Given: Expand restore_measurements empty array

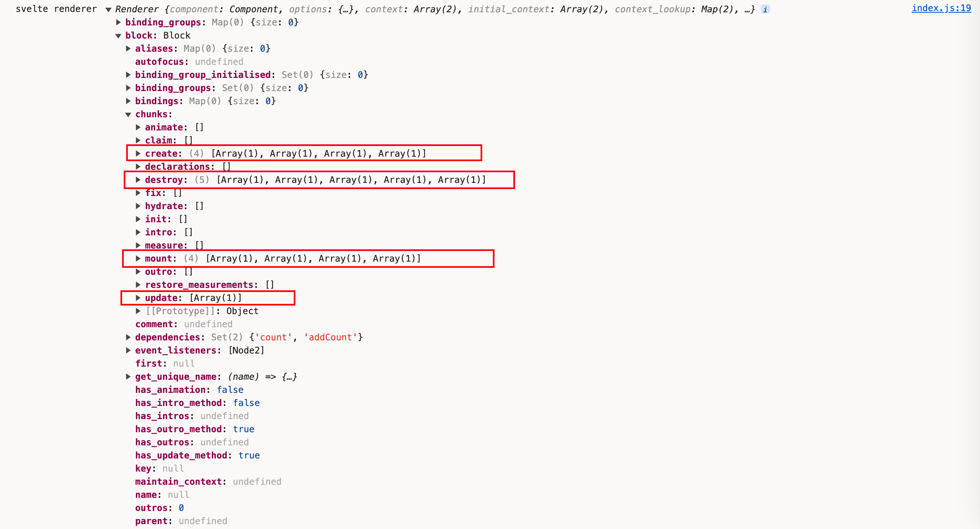Looking at the screenshot, I should tap(138, 285).
